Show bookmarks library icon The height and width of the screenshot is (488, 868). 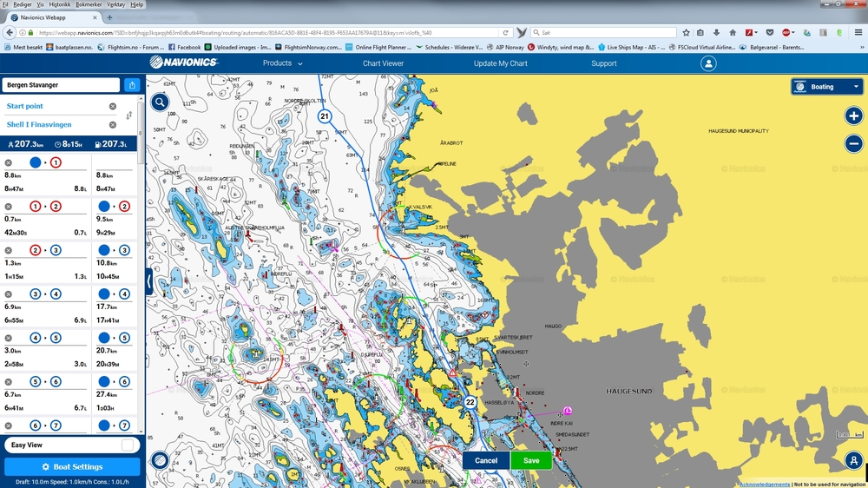[700, 33]
